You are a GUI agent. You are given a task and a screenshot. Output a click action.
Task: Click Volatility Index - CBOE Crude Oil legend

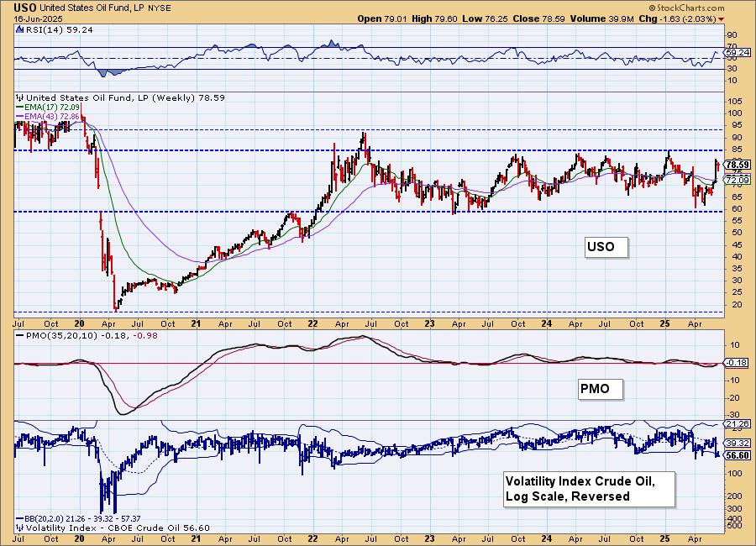pos(118,528)
